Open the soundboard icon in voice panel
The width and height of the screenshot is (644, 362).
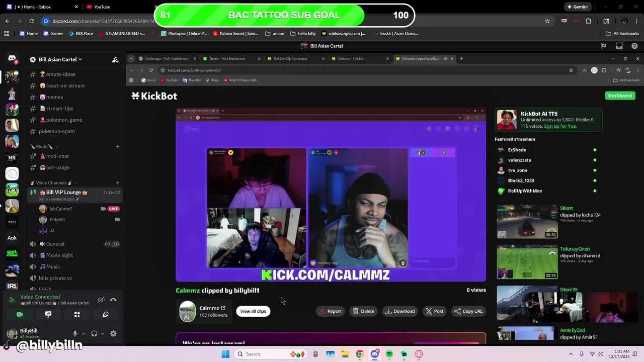pos(106,314)
